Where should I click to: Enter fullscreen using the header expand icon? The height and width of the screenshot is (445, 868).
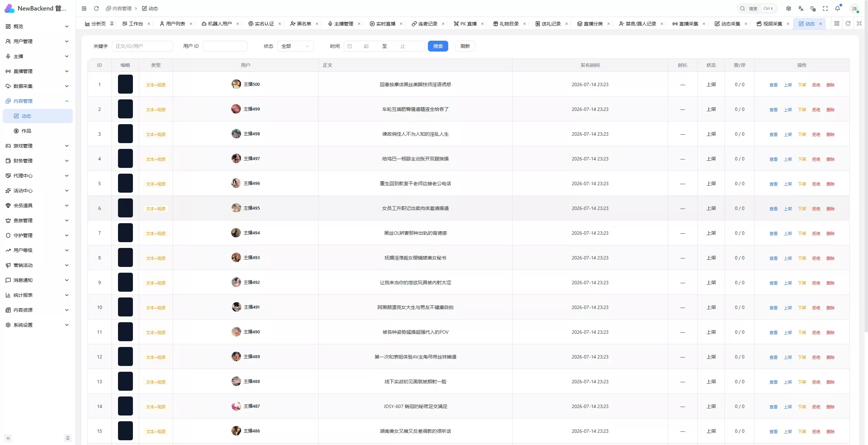coord(825,8)
